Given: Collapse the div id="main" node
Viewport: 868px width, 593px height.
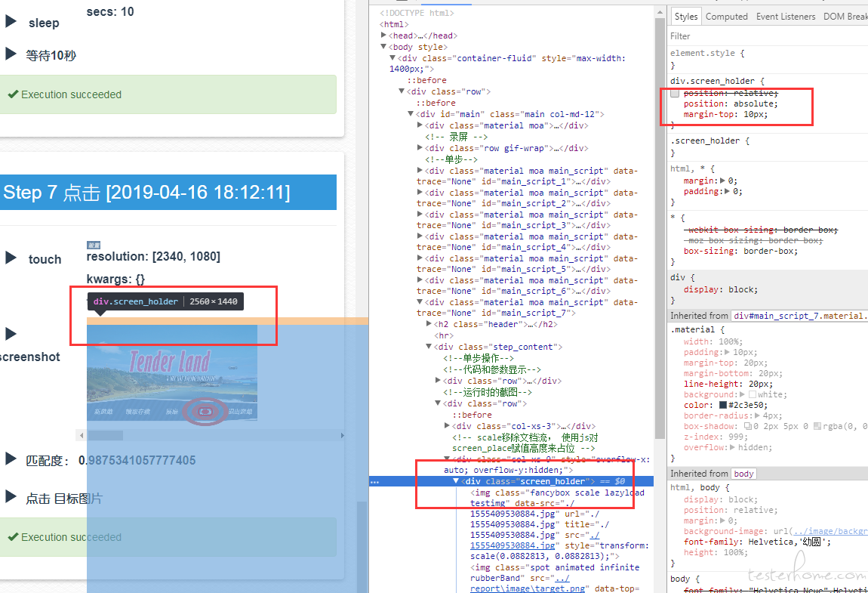Looking at the screenshot, I should click(411, 113).
